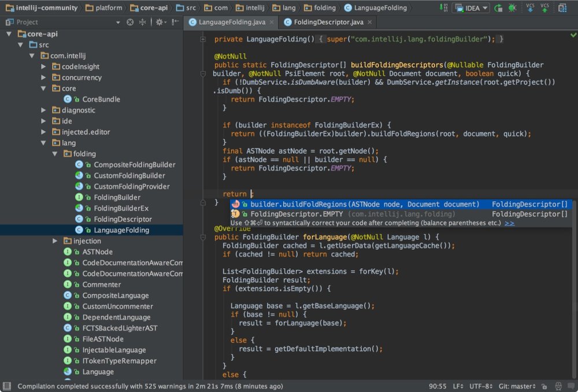
Task: Run the IDEA configuration
Action: click(498, 8)
